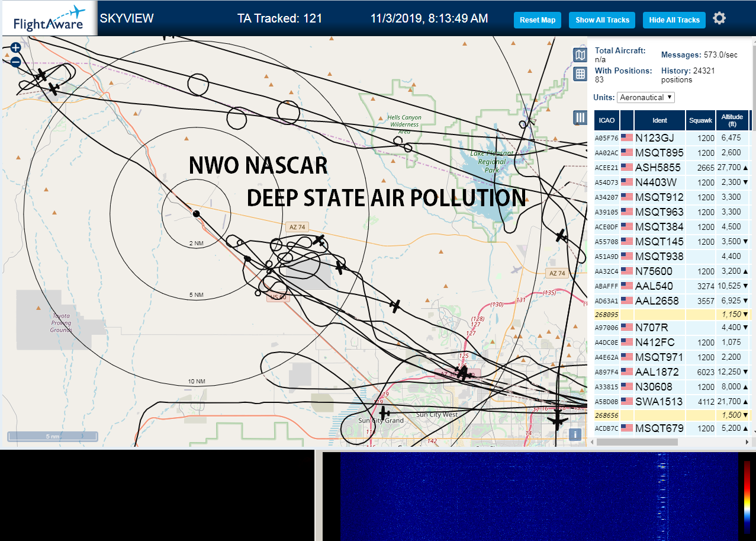Click scrollbar left arrow of aircraft table

coord(591,442)
